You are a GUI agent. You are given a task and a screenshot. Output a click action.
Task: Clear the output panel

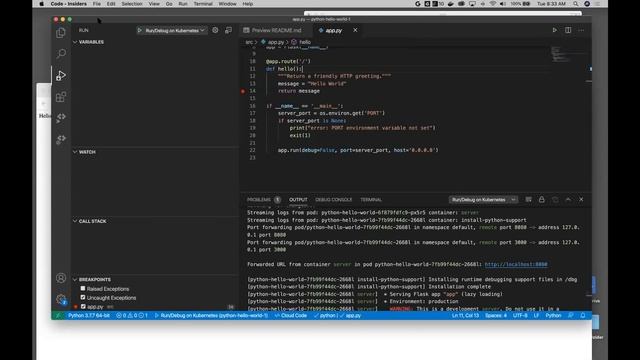coord(529,200)
